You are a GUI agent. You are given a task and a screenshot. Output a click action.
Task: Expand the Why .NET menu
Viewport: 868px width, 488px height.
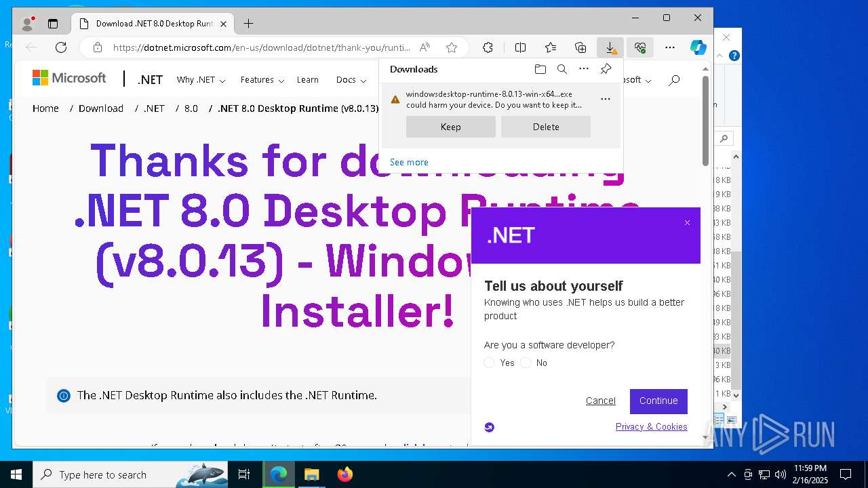point(201,80)
